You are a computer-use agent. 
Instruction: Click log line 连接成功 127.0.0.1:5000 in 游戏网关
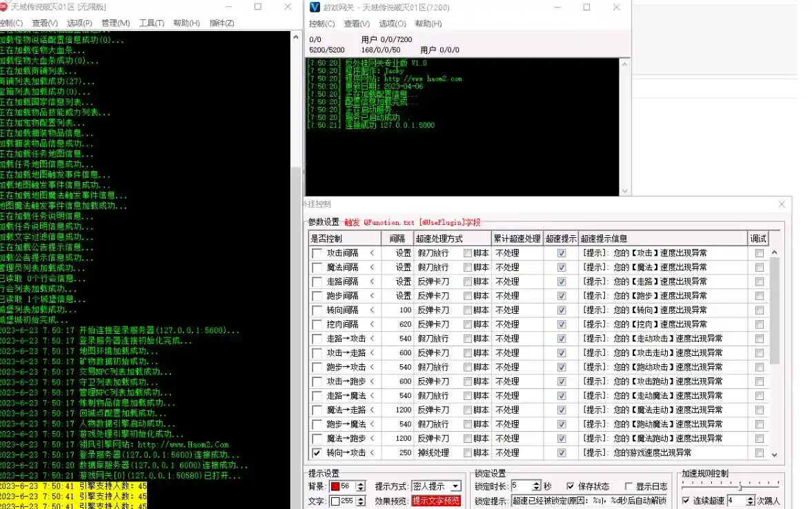390,126
